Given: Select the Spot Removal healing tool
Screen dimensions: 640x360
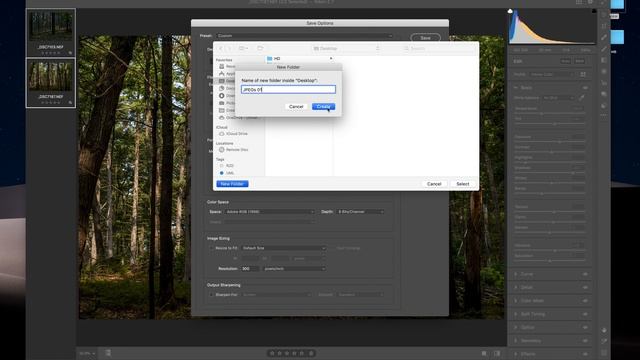Looking at the screenshot, I should point(604,37).
